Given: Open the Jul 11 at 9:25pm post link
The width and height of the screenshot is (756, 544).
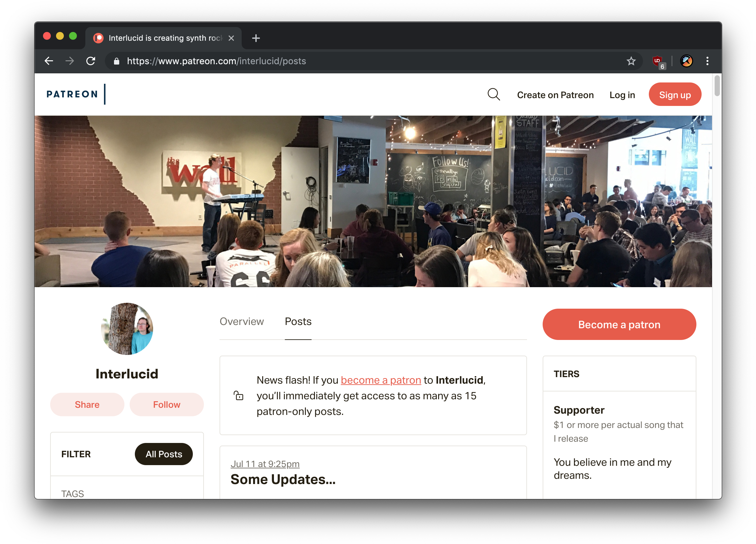Looking at the screenshot, I should point(265,463).
